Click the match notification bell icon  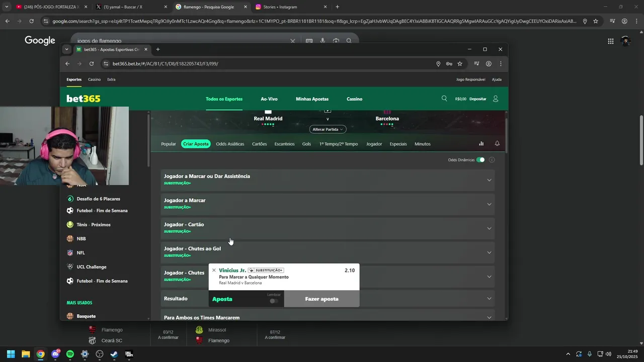pyautogui.click(x=497, y=144)
